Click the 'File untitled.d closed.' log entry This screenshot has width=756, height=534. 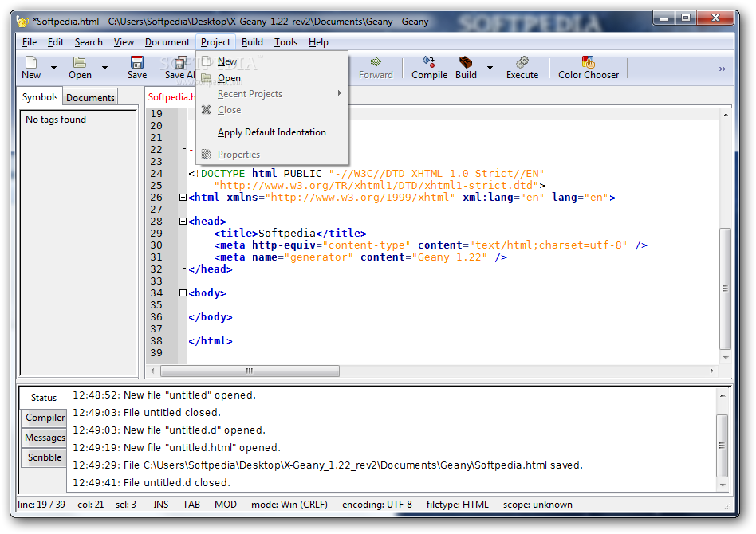(152, 482)
